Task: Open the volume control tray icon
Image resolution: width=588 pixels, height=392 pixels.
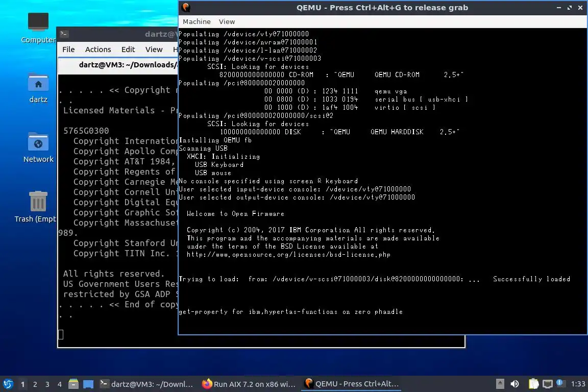Action: click(515, 384)
